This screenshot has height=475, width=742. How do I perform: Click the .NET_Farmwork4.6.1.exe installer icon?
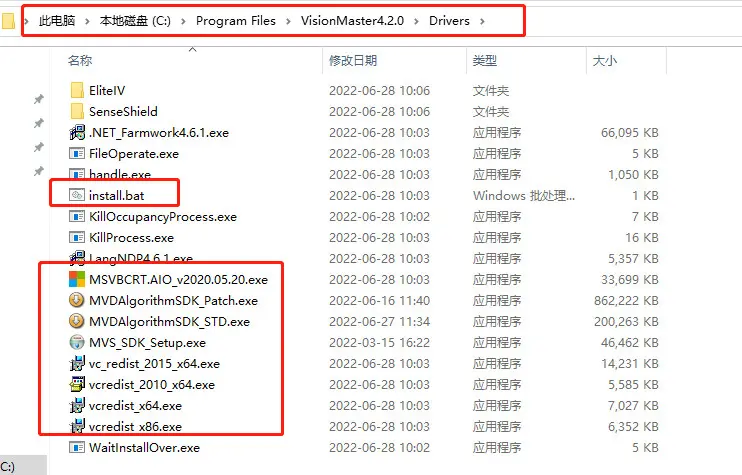[77, 132]
